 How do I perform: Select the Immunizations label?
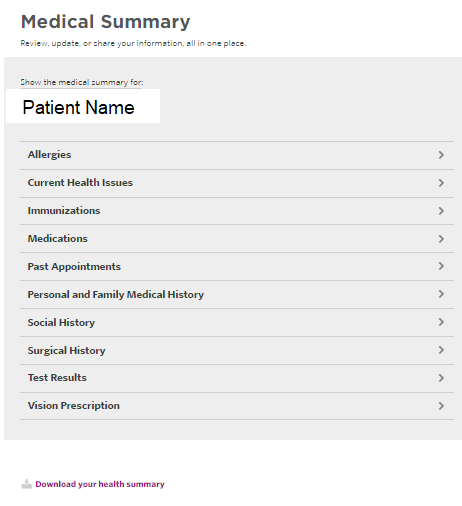pyautogui.click(x=64, y=211)
